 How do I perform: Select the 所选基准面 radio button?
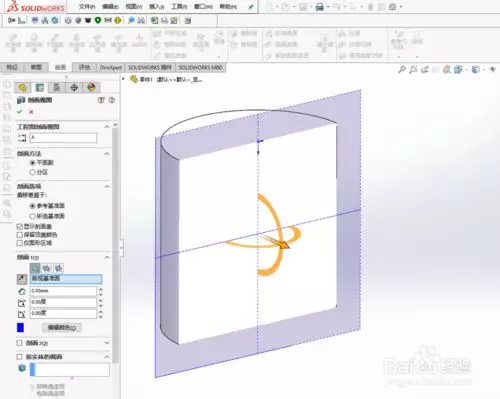(x=33, y=216)
